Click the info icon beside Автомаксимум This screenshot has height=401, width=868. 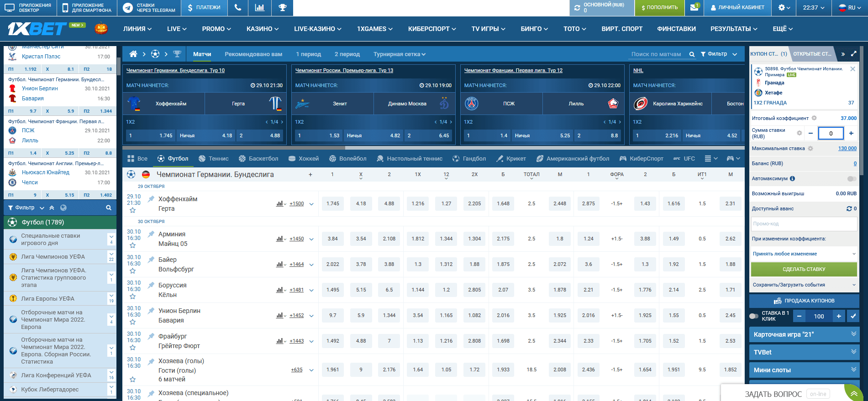792,178
